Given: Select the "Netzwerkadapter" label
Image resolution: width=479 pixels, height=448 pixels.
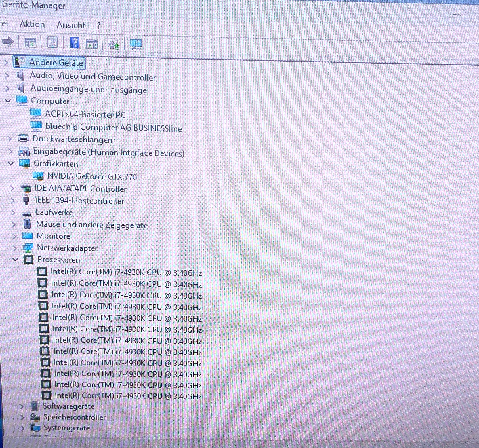Looking at the screenshot, I should 67,248.
